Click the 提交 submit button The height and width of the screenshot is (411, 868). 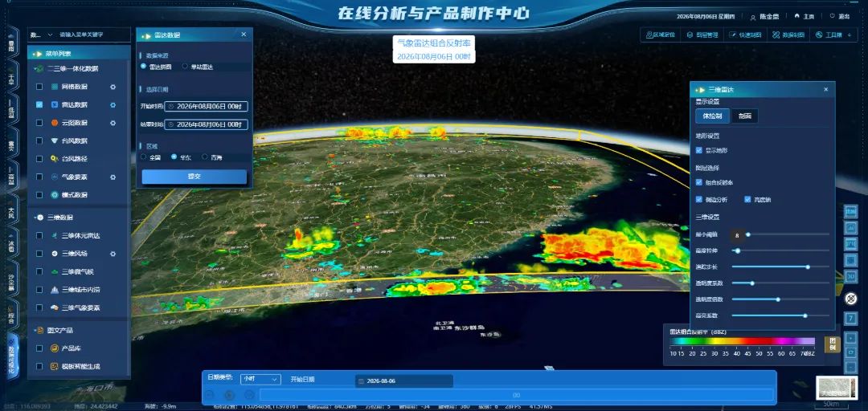pyautogui.click(x=194, y=177)
